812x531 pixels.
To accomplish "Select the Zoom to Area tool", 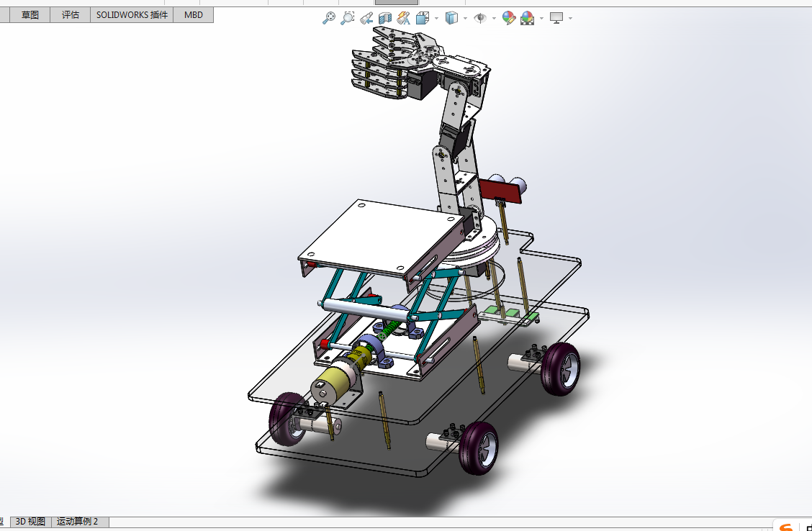I will 348,18.
